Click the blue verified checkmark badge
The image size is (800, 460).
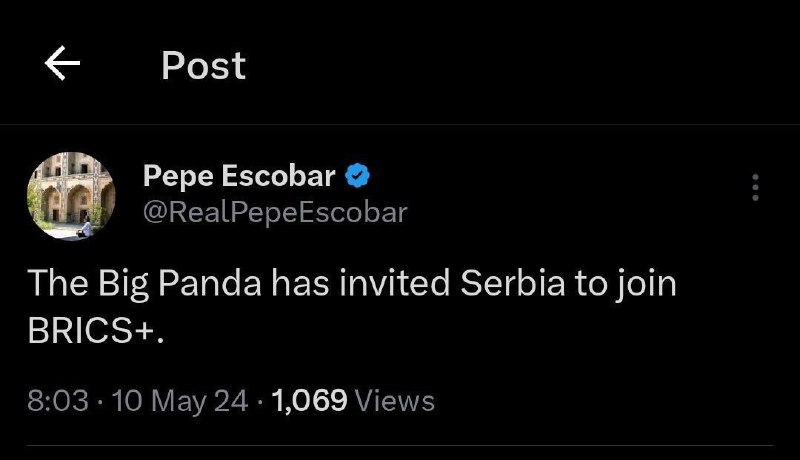click(358, 177)
